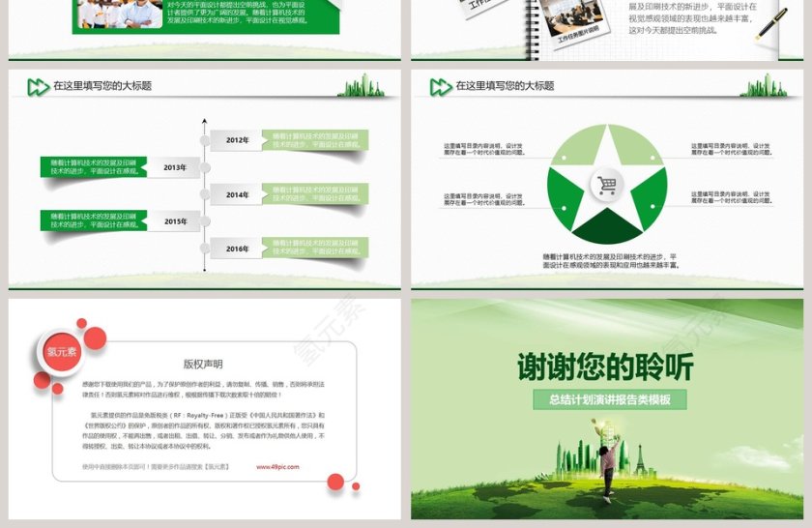Click the timeline node circle next to 2016年
This screenshot has width=812, height=528.
point(205,249)
